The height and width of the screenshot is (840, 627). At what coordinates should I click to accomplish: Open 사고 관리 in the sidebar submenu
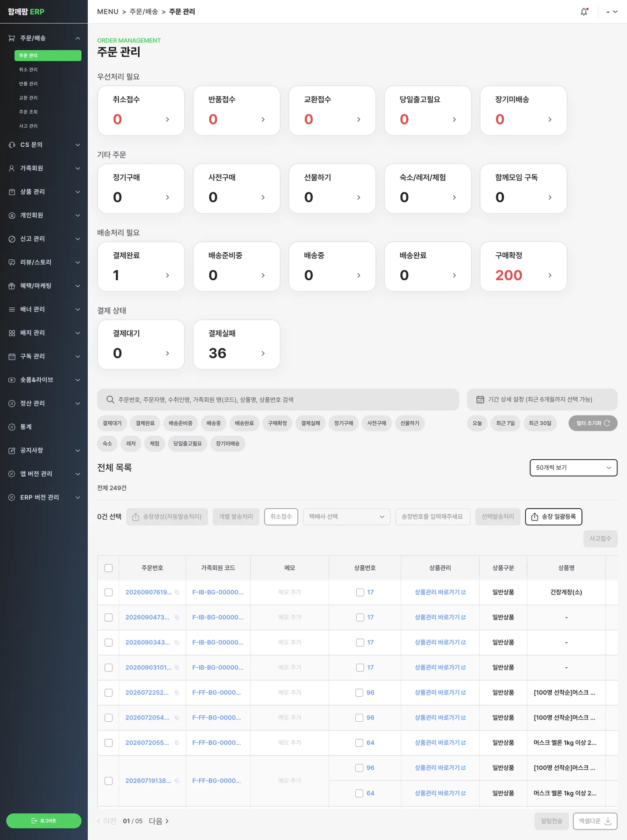pos(28,126)
